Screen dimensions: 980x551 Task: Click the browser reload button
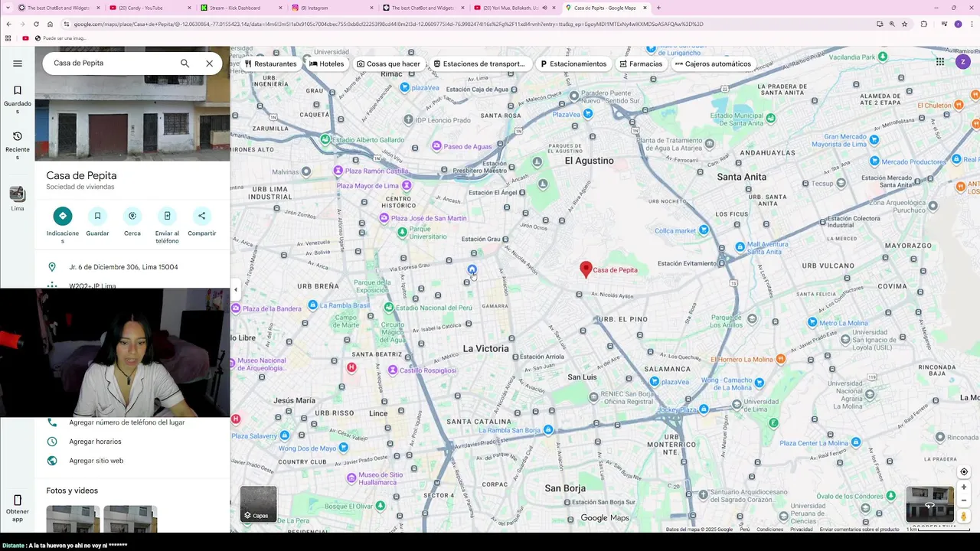[x=36, y=24]
